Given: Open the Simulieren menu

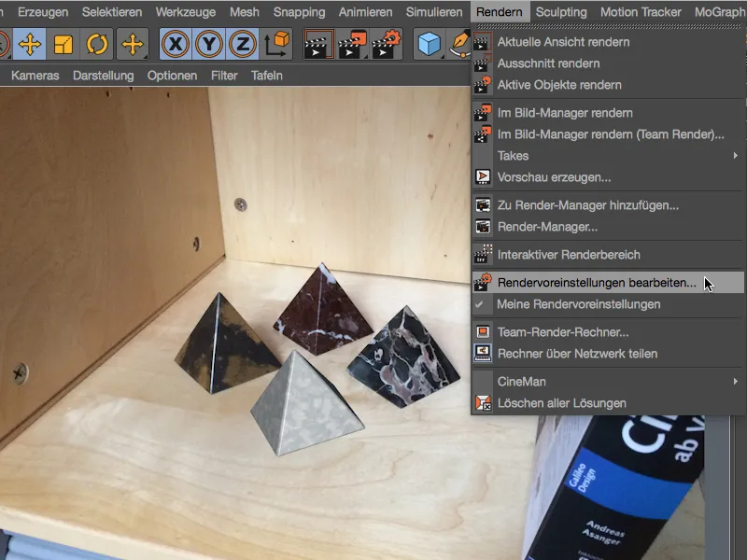Looking at the screenshot, I should pyautogui.click(x=434, y=12).
